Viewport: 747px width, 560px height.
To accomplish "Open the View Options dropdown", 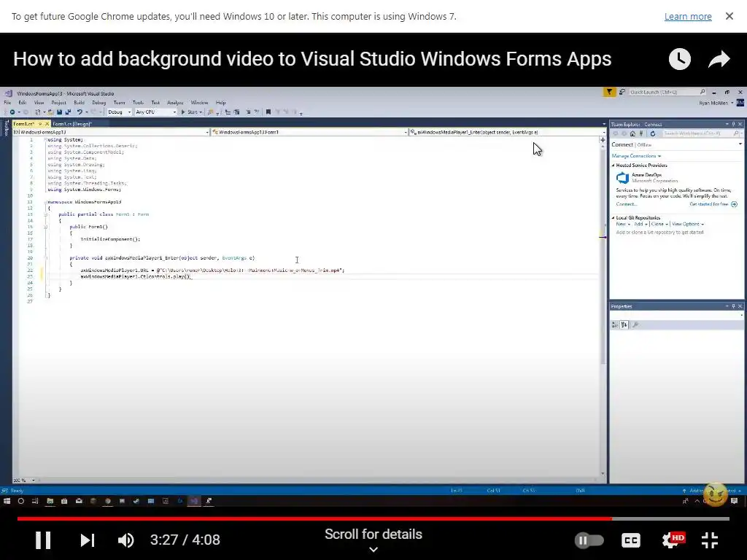I will tap(687, 225).
